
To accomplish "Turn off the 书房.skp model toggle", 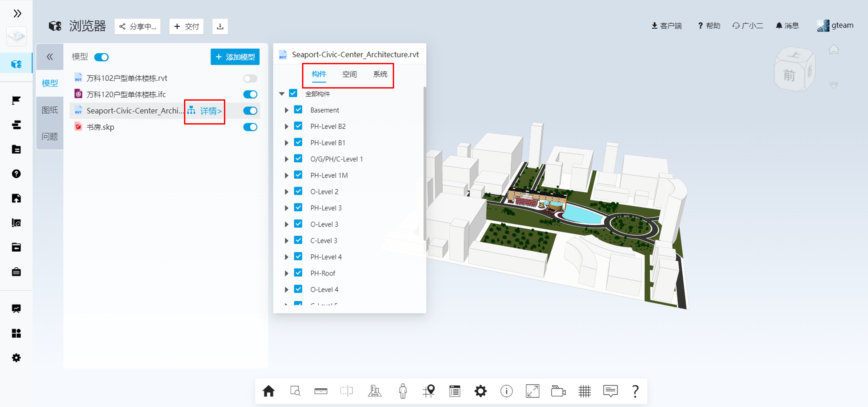I will click(250, 127).
